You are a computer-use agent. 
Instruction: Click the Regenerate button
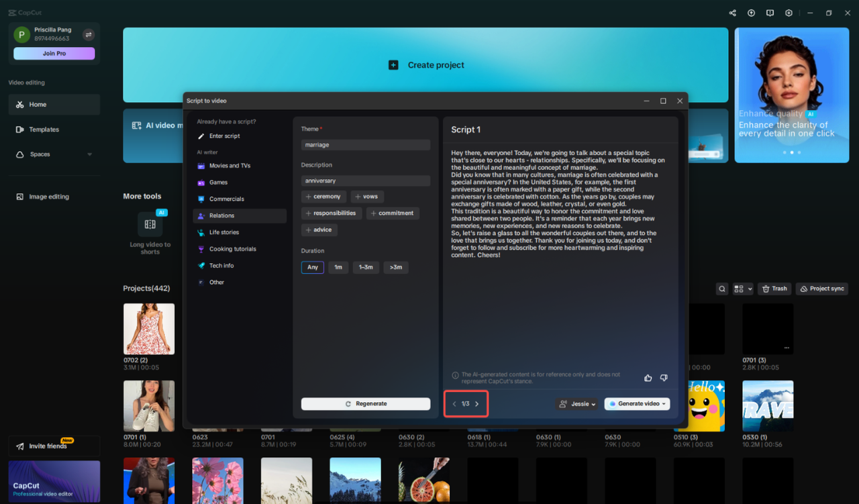366,404
